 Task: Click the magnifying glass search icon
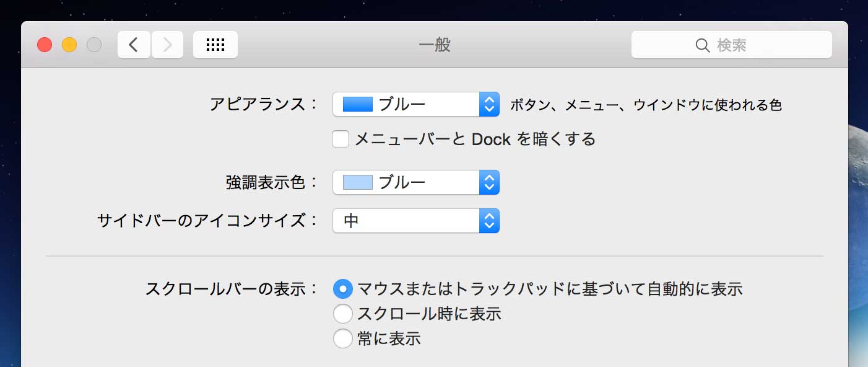click(x=703, y=45)
